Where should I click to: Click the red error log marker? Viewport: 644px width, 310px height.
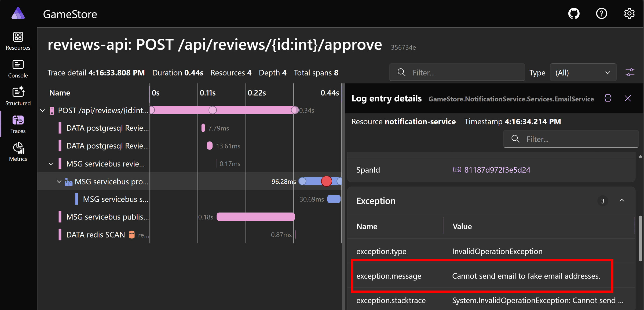pos(326,181)
